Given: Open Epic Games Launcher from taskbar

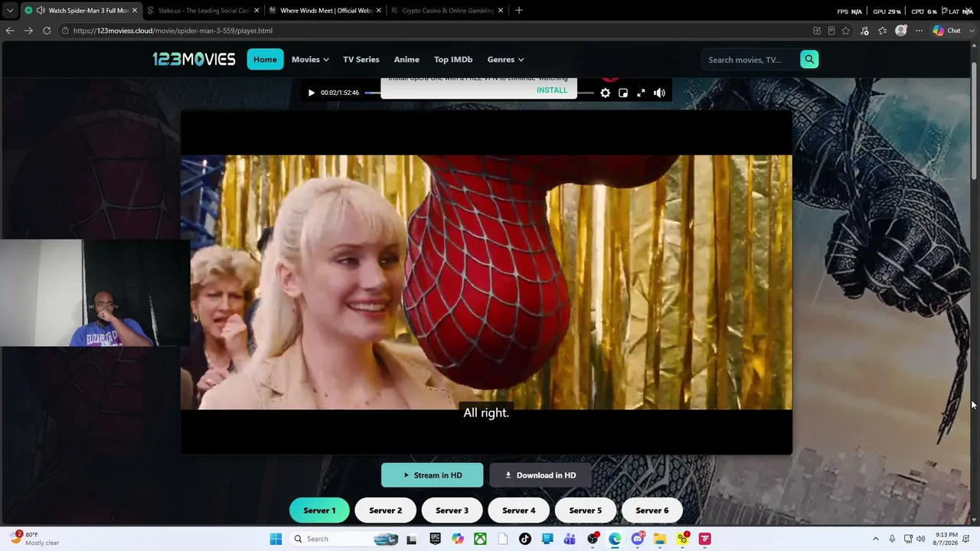Looking at the screenshot, I should 435,539.
